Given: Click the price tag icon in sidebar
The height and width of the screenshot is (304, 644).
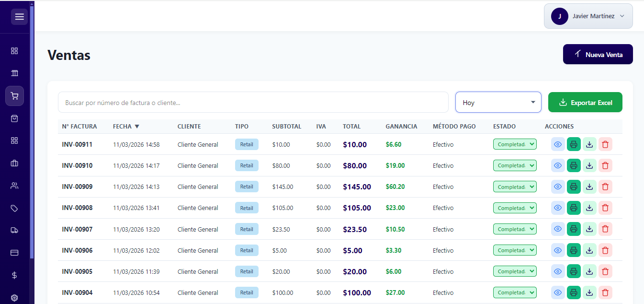Looking at the screenshot, I should click(14, 208).
